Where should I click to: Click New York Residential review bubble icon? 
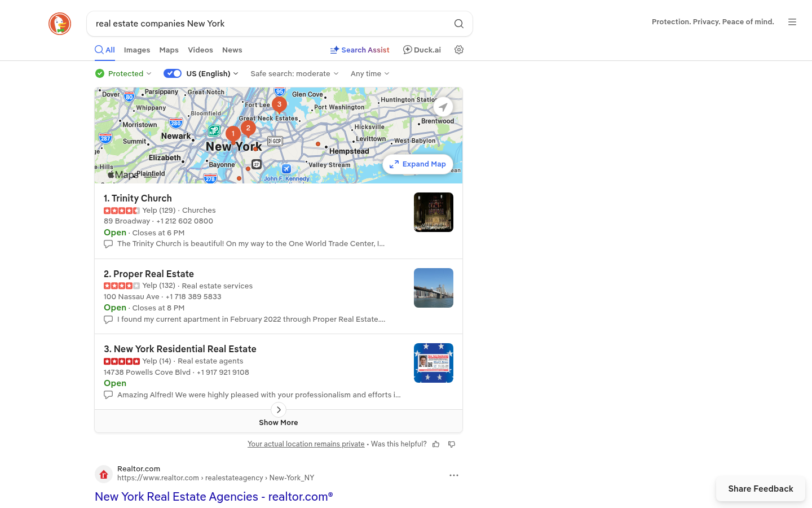(108, 395)
